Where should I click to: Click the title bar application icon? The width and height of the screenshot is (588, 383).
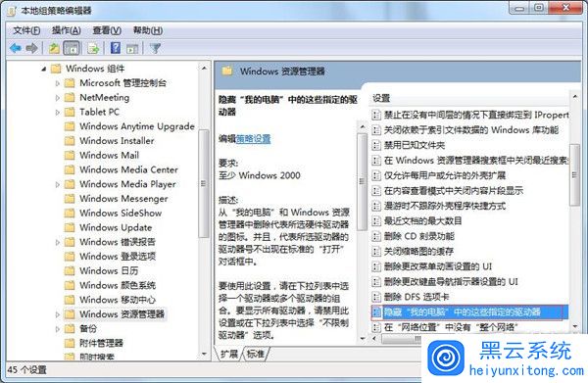12,11
